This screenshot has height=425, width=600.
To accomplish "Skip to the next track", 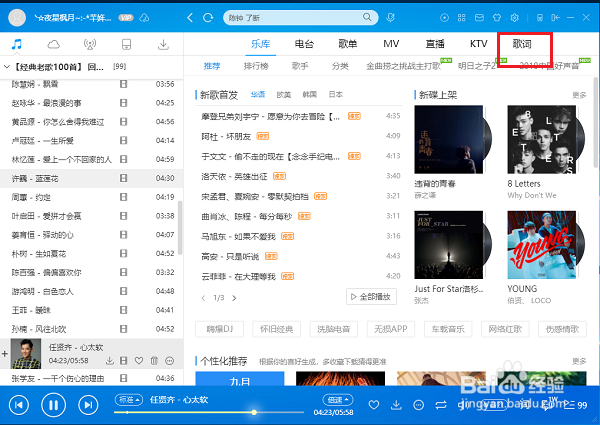I will pyautogui.click(x=88, y=405).
